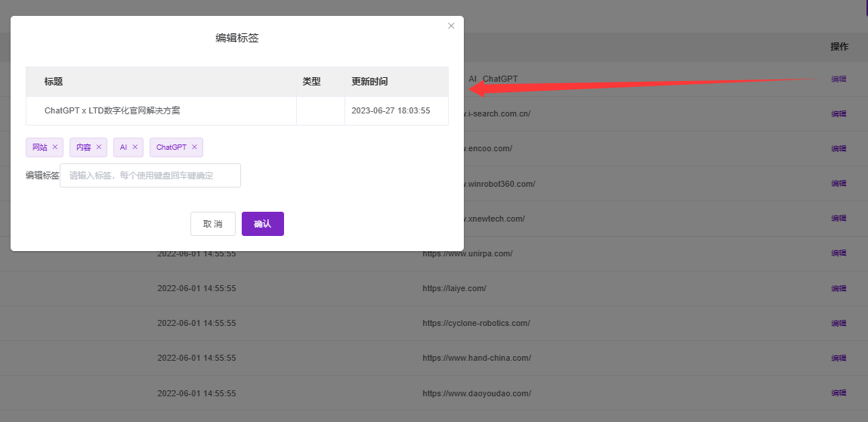Click the update time 2023-06-27 18:03:55
This screenshot has height=422, width=868.
click(391, 110)
